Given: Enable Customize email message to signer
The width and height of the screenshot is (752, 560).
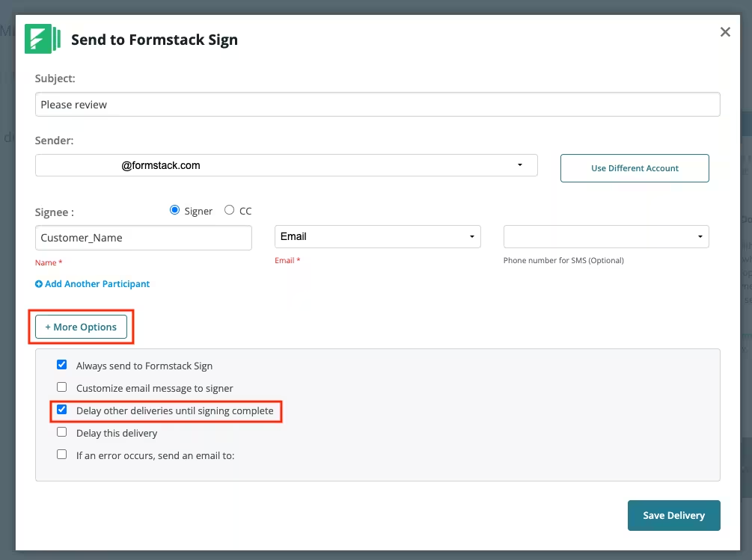Looking at the screenshot, I should click(x=61, y=387).
